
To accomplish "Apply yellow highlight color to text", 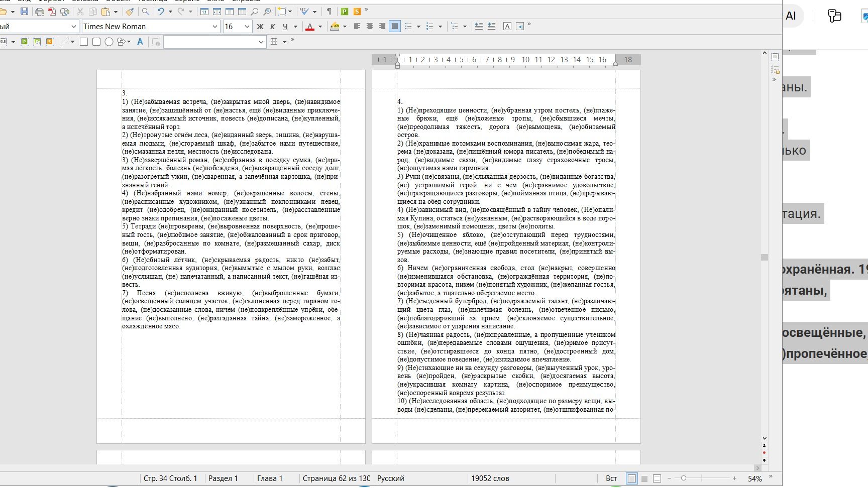I will click(x=335, y=27).
